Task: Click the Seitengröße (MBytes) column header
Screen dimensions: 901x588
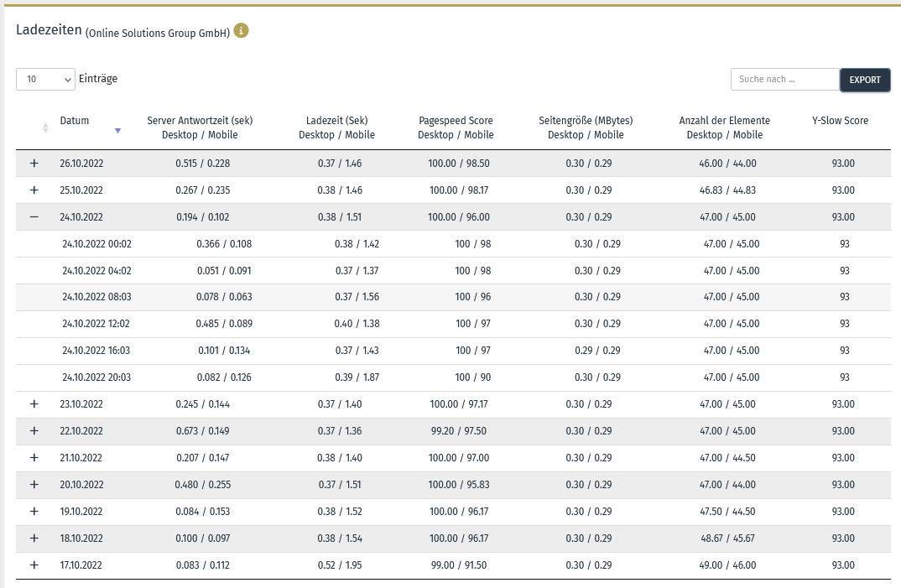Action: pyautogui.click(x=586, y=127)
